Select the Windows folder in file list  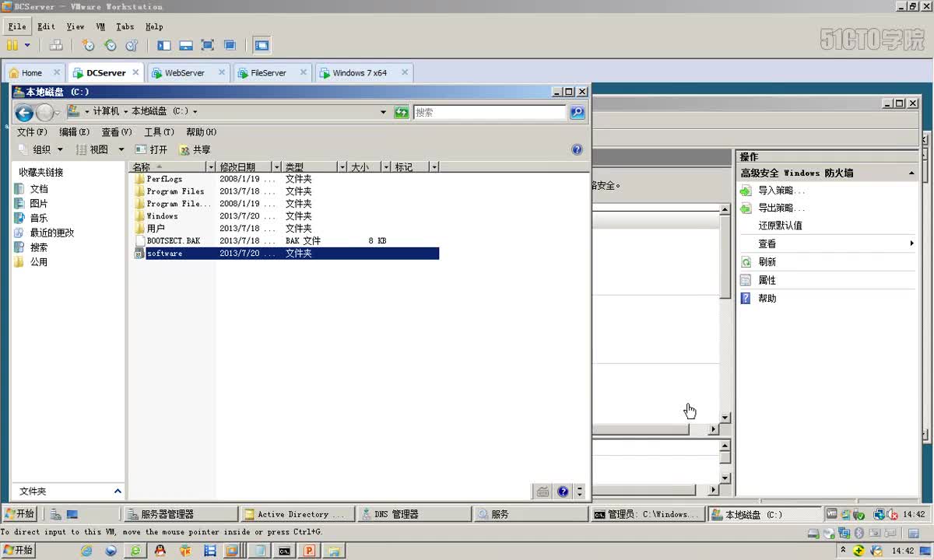pos(162,216)
